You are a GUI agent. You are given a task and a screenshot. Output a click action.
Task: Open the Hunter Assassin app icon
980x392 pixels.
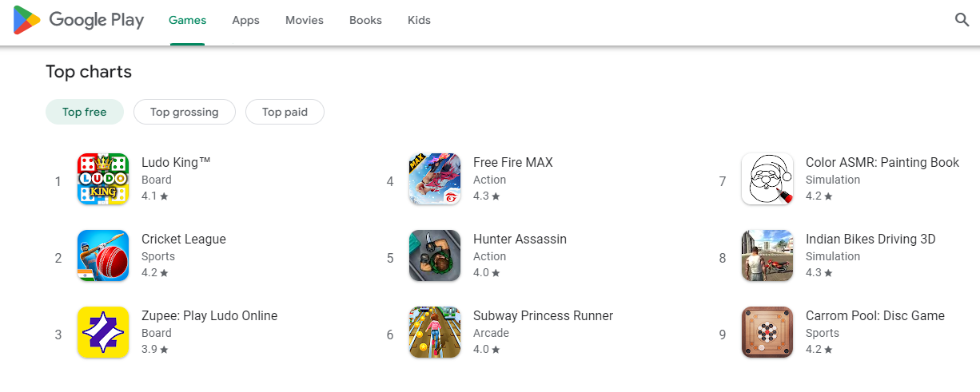point(435,255)
